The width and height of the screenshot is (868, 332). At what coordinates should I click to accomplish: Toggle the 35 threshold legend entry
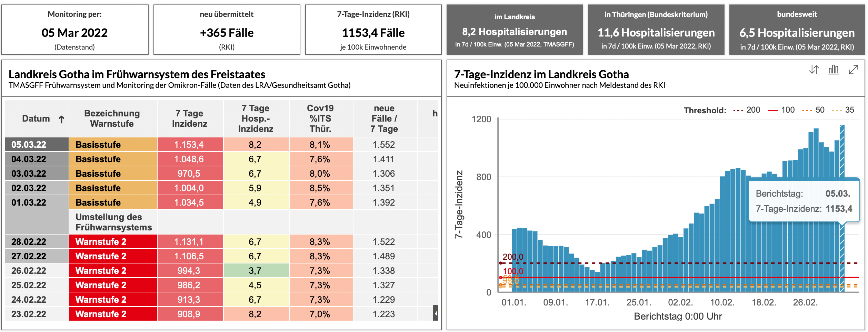pos(843,110)
